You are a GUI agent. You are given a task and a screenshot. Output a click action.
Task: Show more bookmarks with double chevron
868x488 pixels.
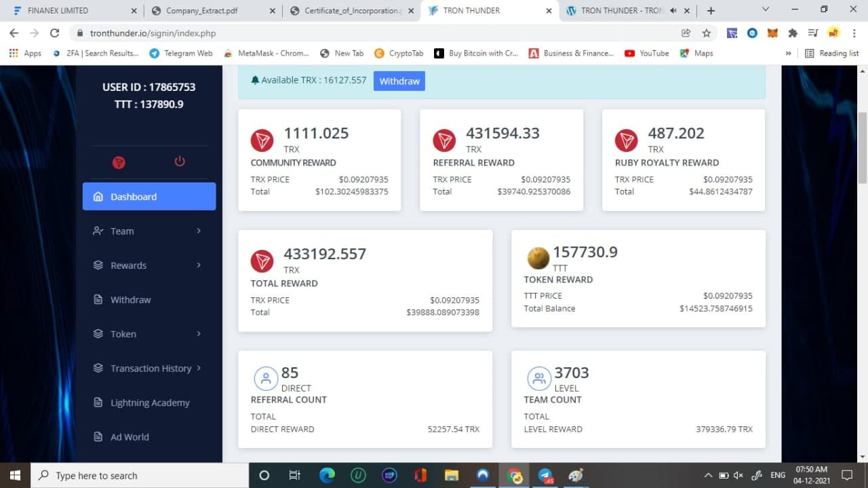(x=788, y=53)
